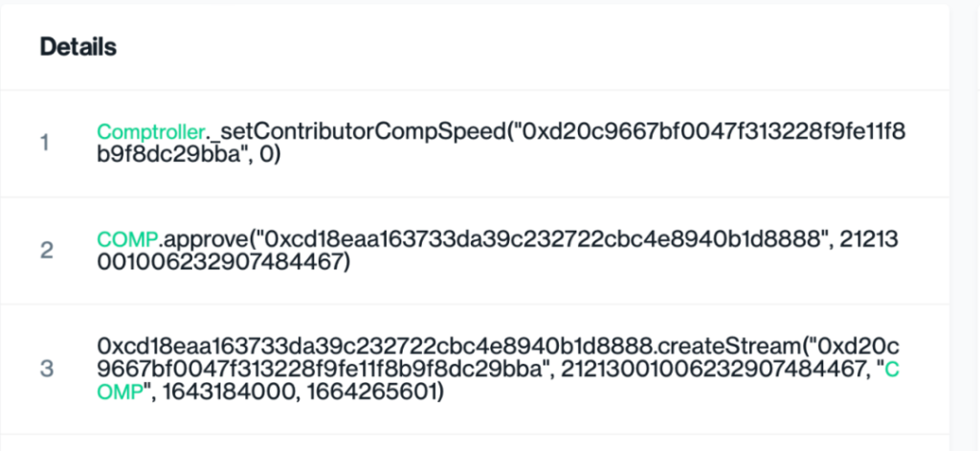The width and height of the screenshot is (980, 451).
Task: Click recipient address 9667bf0047 in createStream
Action: pyautogui.click(x=320, y=370)
